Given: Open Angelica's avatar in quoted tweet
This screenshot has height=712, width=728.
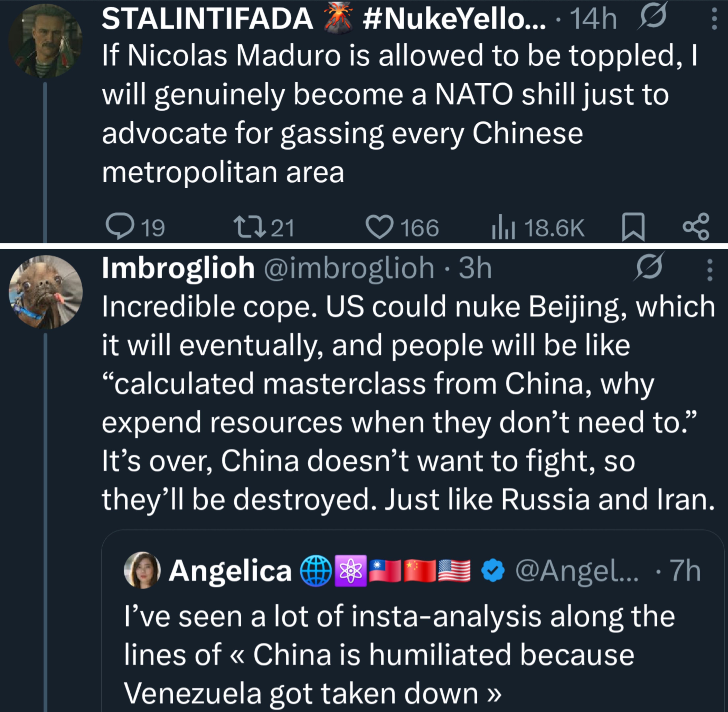Looking at the screenshot, I should (142, 570).
